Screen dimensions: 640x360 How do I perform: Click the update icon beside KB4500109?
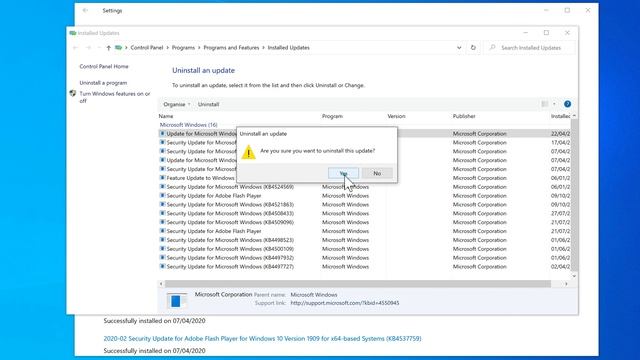coord(162,249)
